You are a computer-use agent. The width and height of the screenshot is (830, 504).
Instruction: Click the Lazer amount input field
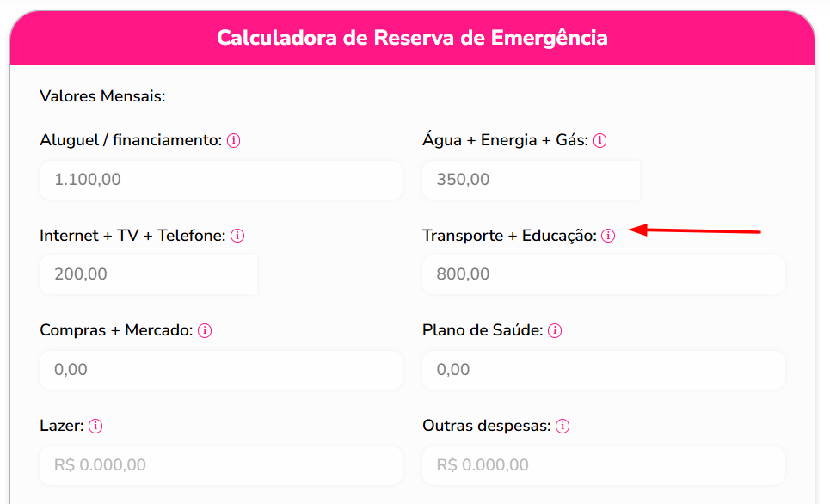coord(221,465)
